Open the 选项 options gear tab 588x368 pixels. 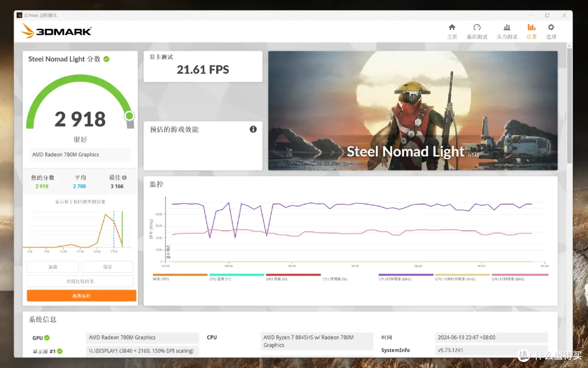click(551, 32)
